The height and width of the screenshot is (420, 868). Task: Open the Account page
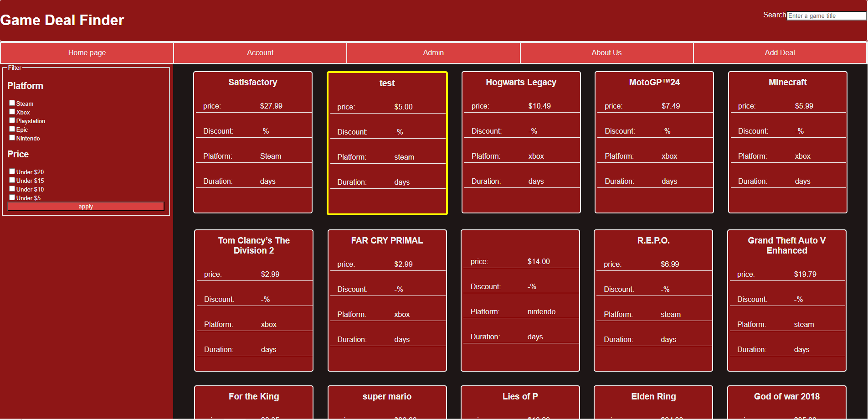[x=260, y=52]
